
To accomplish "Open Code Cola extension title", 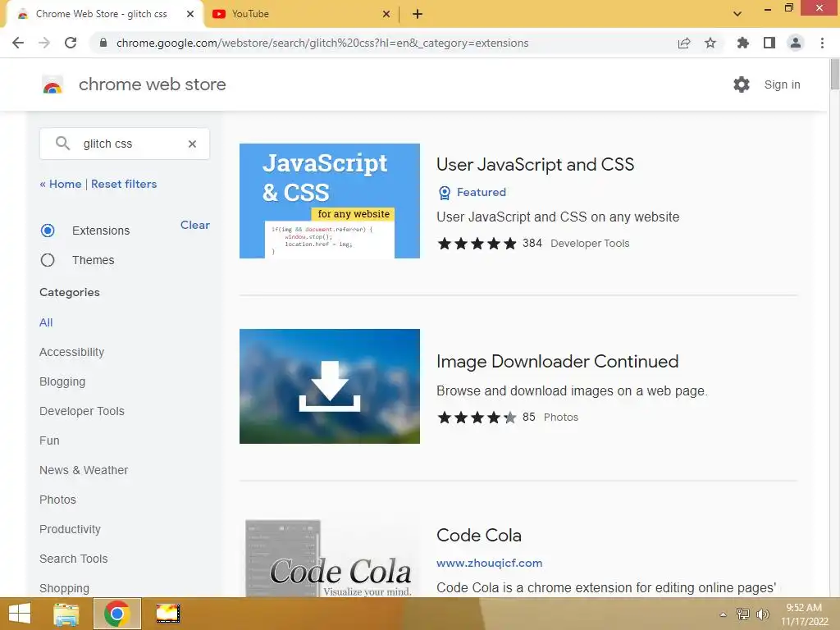I will click(x=479, y=535).
